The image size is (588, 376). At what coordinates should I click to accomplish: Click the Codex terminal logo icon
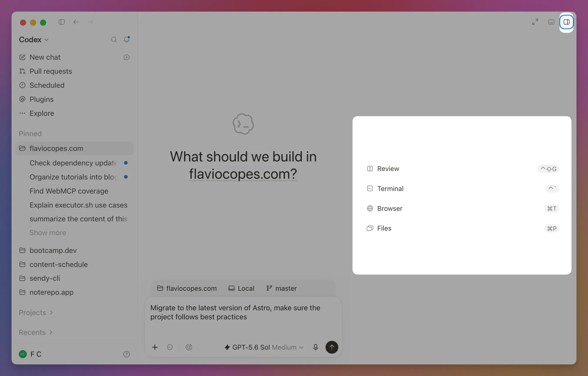pyautogui.click(x=243, y=124)
